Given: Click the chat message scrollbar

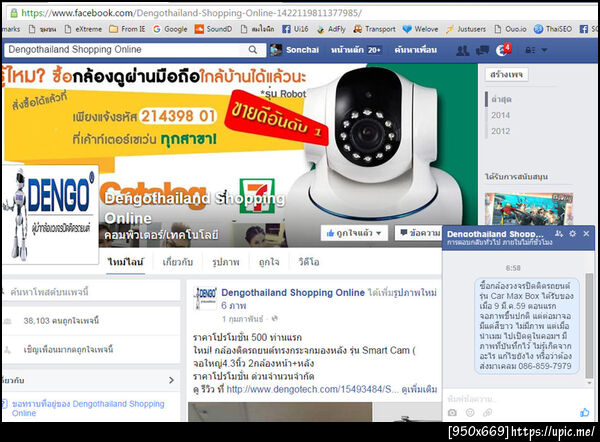Looking at the screenshot, I should pyautogui.click(x=590, y=326).
